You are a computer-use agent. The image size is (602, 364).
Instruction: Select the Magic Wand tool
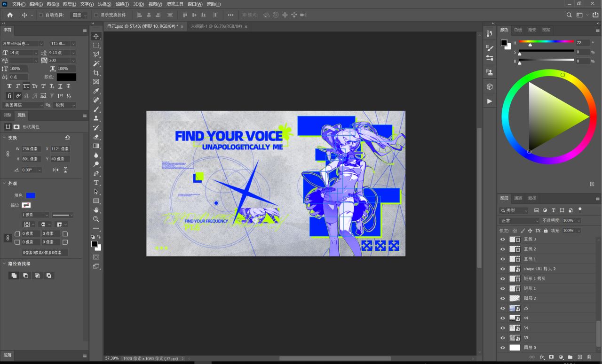tap(96, 63)
